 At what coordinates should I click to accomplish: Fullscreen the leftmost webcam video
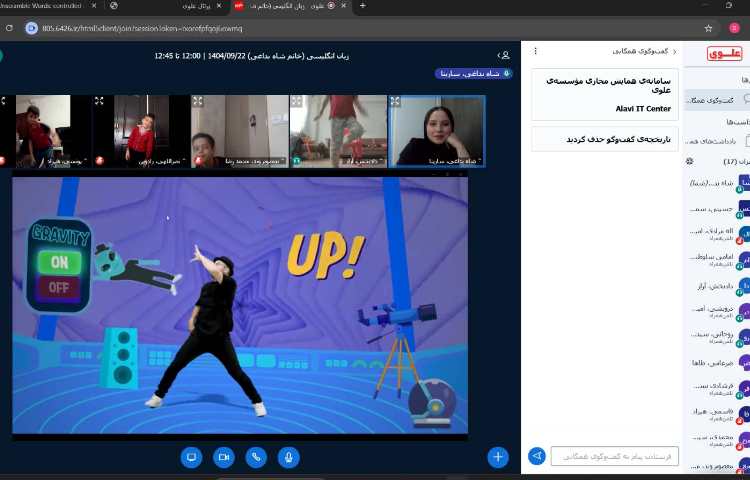pos(3,101)
